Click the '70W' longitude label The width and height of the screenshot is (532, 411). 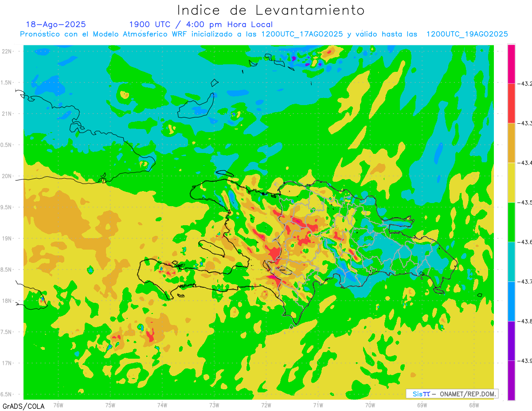tap(370, 405)
